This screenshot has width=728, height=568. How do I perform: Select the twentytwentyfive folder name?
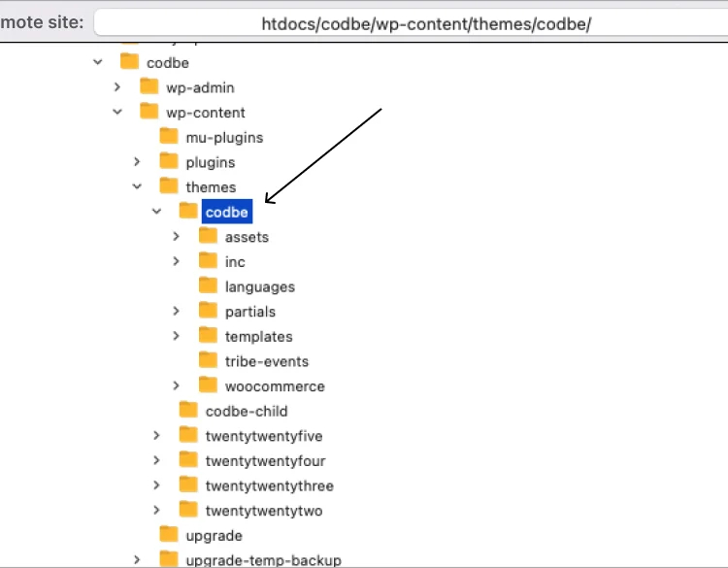click(264, 437)
